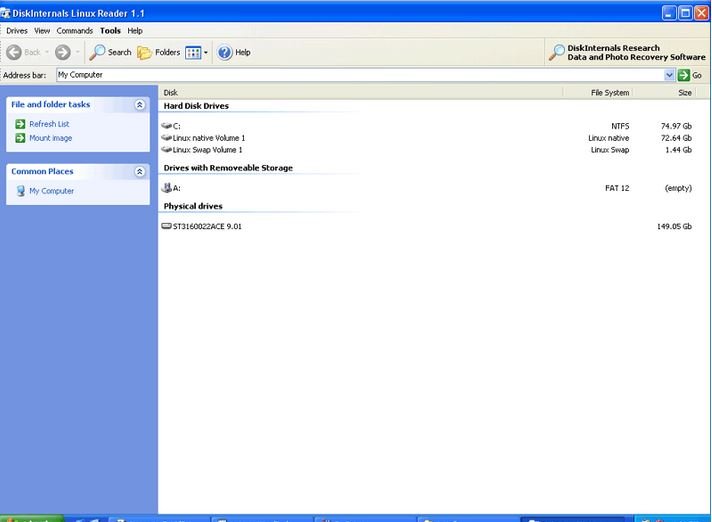
Task: Click the My Computer icon in sidebar
Action: coord(20,191)
